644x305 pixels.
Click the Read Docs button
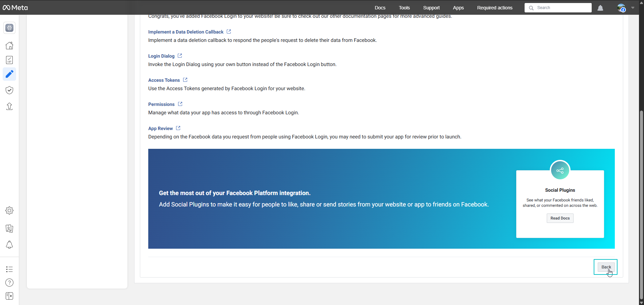pos(560,218)
